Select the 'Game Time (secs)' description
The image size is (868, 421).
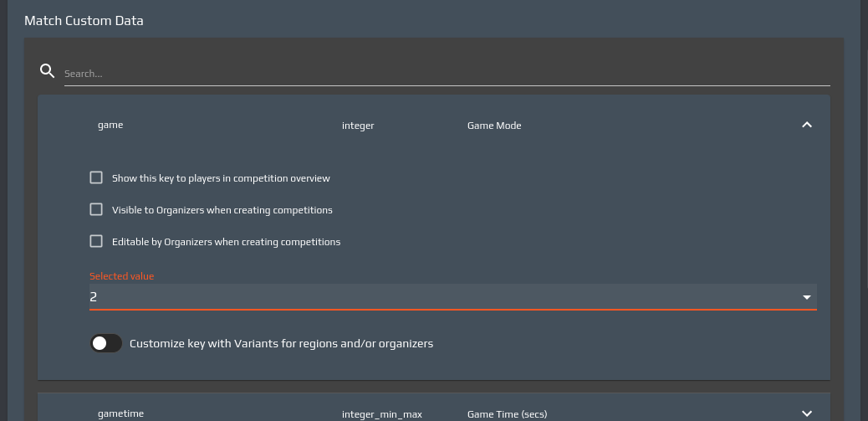point(507,414)
